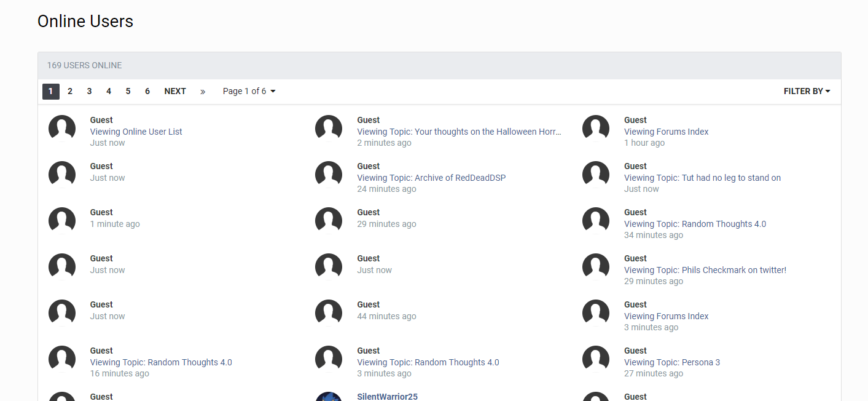The image size is (868, 401).
Task: Jump to page 6 of the list
Action: pos(147,92)
